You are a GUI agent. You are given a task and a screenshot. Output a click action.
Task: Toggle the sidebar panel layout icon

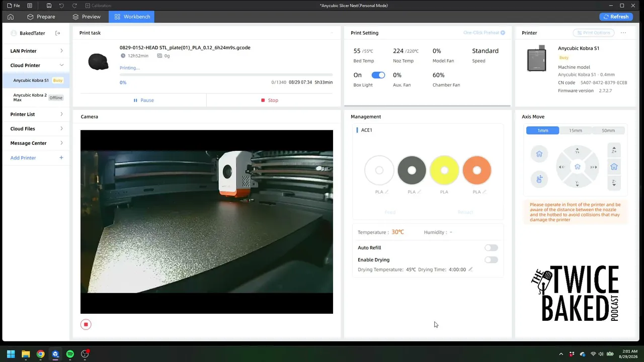pyautogui.click(x=30, y=6)
